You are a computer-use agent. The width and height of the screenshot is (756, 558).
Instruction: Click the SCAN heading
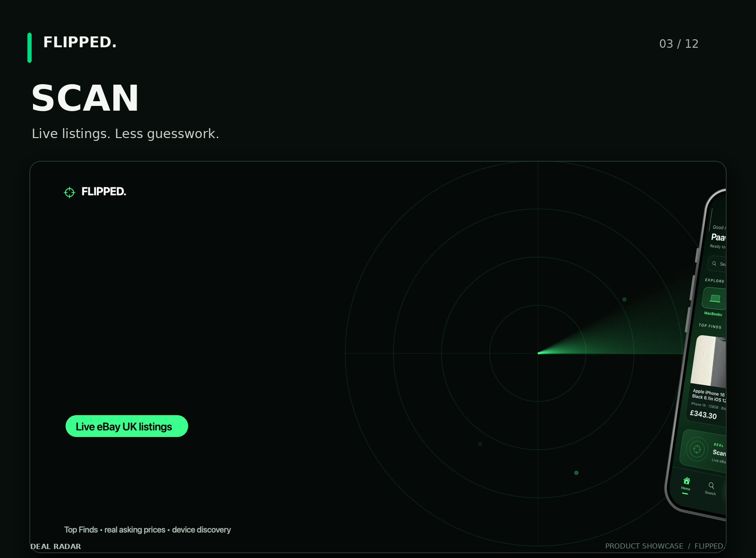coord(85,98)
